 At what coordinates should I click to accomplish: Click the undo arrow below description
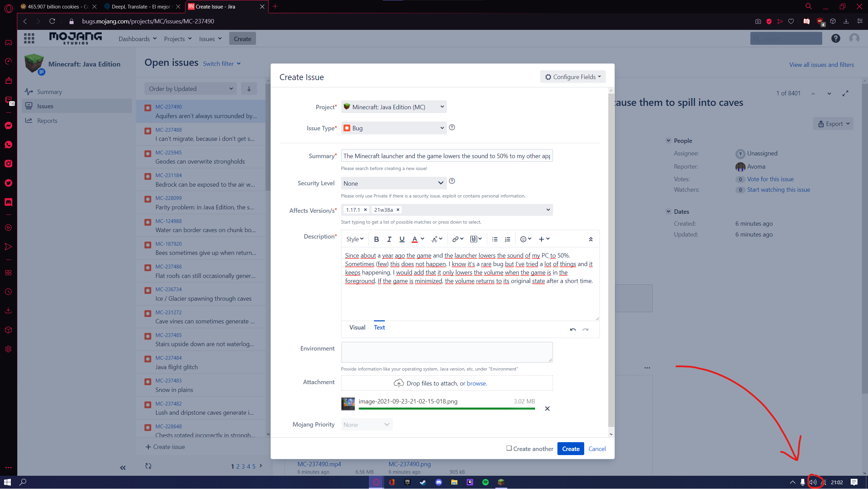(x=573, y=330)
